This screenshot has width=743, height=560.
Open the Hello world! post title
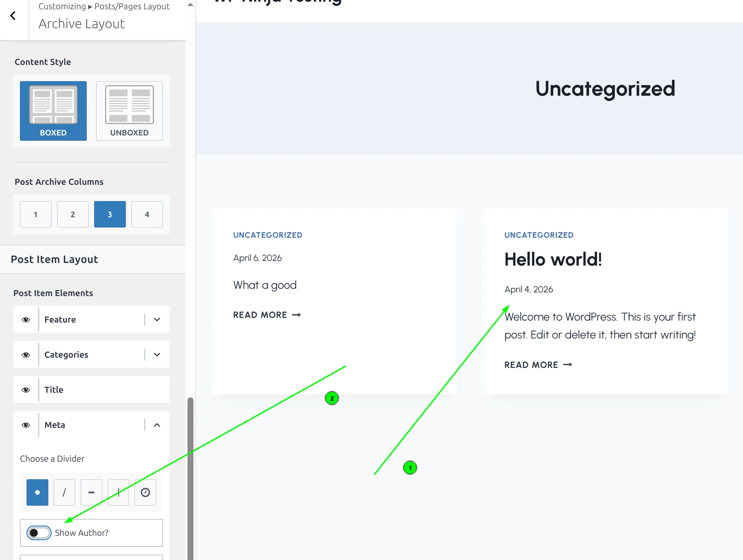pos(553,260)
